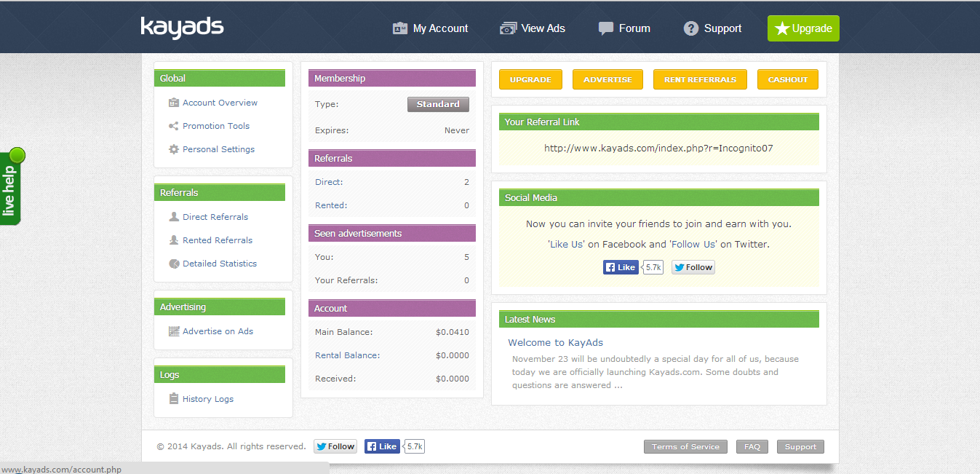
Task: Open My Account in top navigation
Action: click(x=431, y=28)
